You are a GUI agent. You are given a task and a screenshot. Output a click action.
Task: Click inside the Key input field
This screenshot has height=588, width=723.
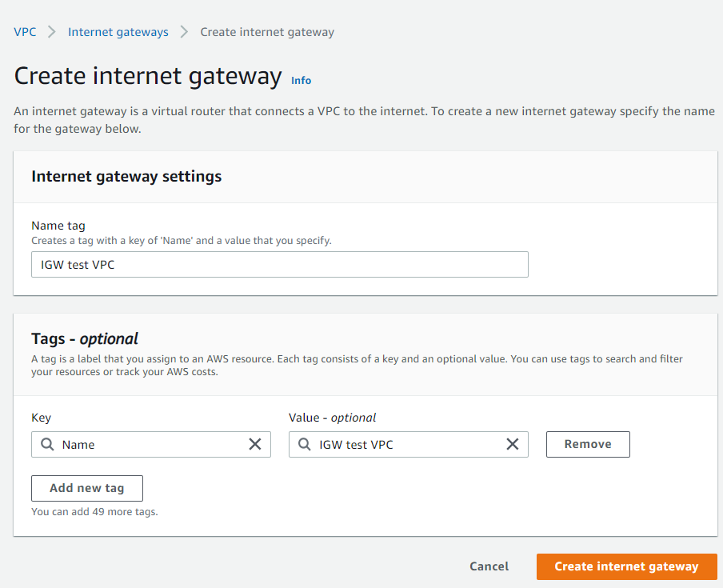pyautogui.click(x=144, y=444)
